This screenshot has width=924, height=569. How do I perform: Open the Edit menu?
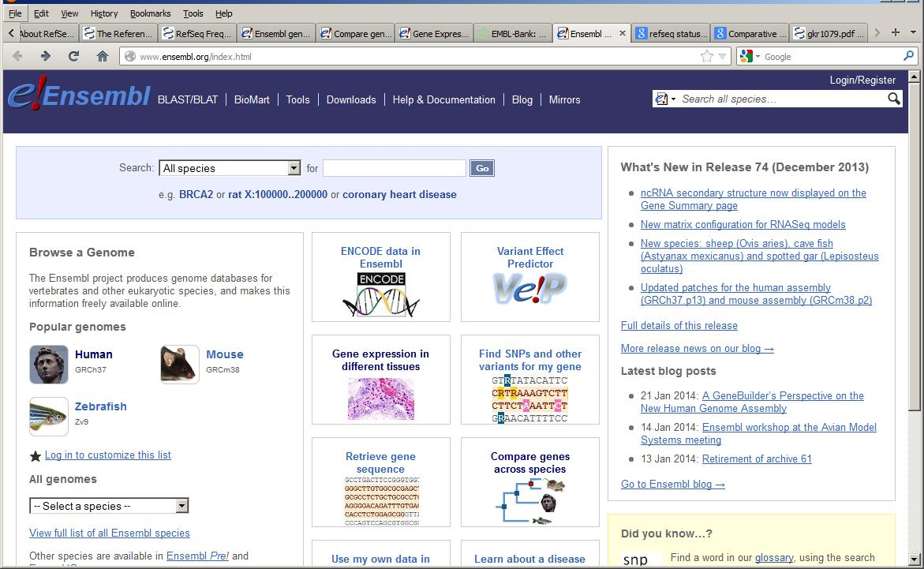pyautogui.click(x=41, y=13)
